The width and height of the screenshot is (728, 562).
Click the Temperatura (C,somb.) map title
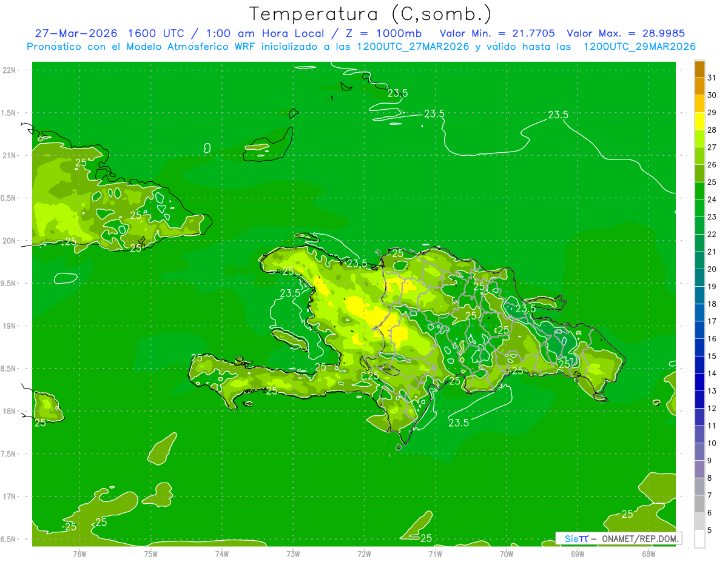(370, 13)
